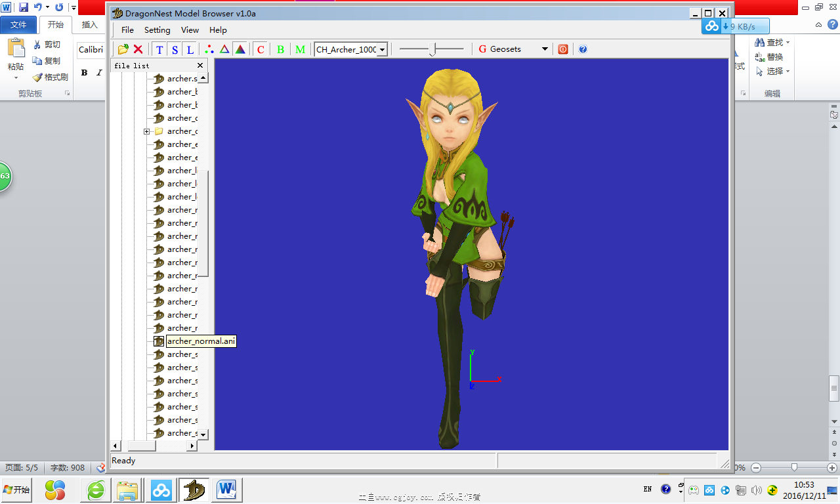Click the Calibri font name box in Word
The height and width of the screenshot is (504, 840).
(x=91, y=50)
